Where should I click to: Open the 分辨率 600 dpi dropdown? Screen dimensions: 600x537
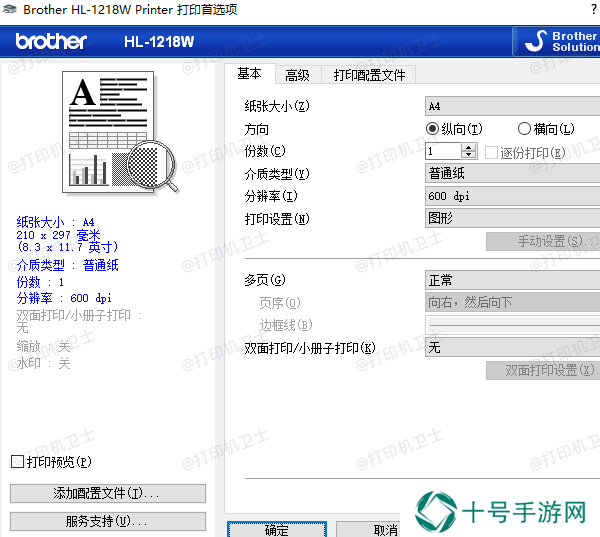tap(512, 196)
